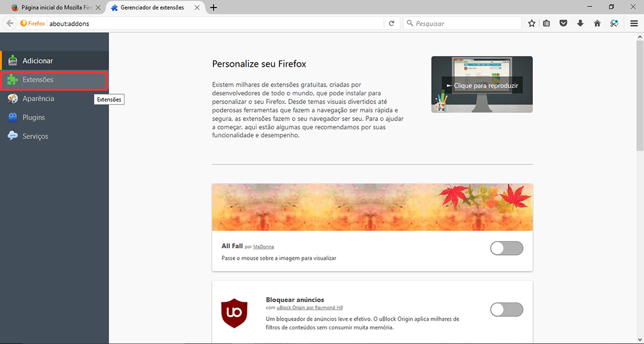Go back with the back arrow
Image resolution: width=644 pixels, height=344 pixels.
(x=10, y=23)
